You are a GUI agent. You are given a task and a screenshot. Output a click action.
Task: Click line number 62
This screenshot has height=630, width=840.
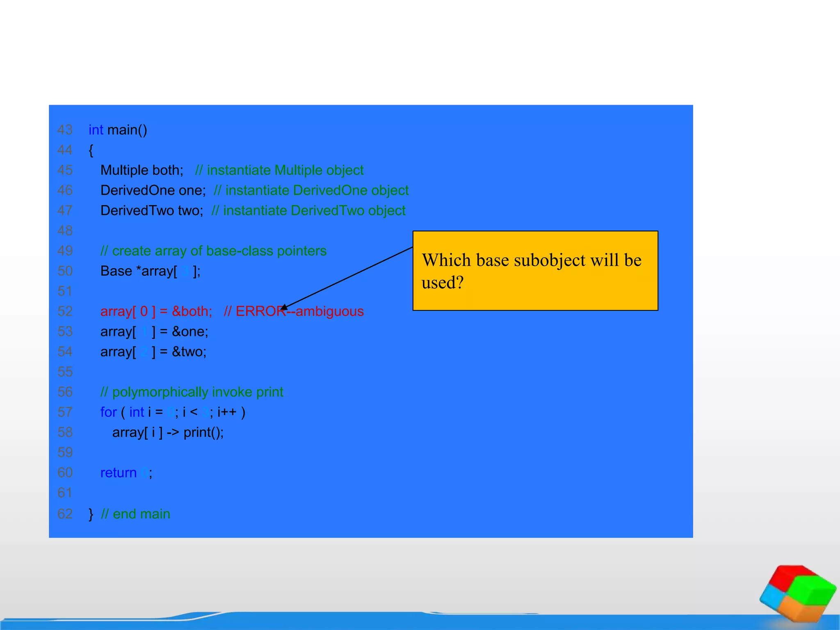point(65,514)
